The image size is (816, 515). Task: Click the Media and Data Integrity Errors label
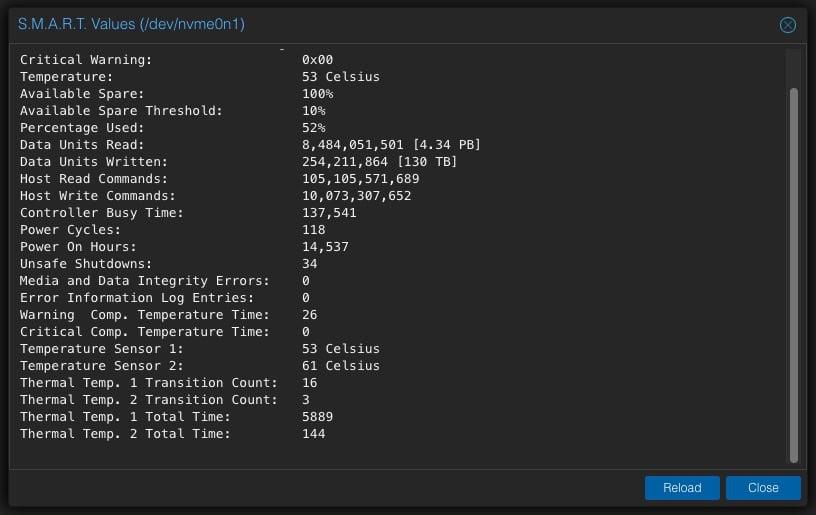pos(145,281)
